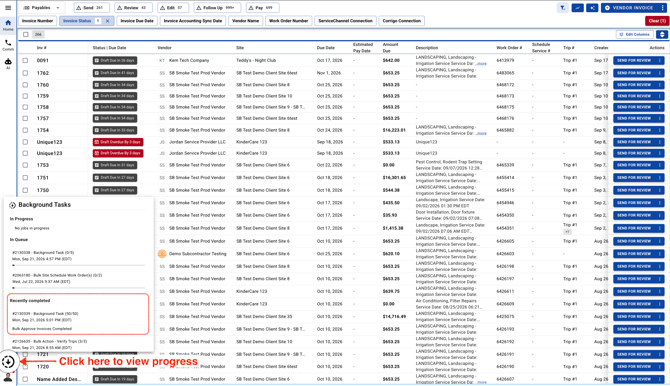Go to Home in the sidebar
The width and height of the screenshot is (670, 386).
[x=8, y=25]
